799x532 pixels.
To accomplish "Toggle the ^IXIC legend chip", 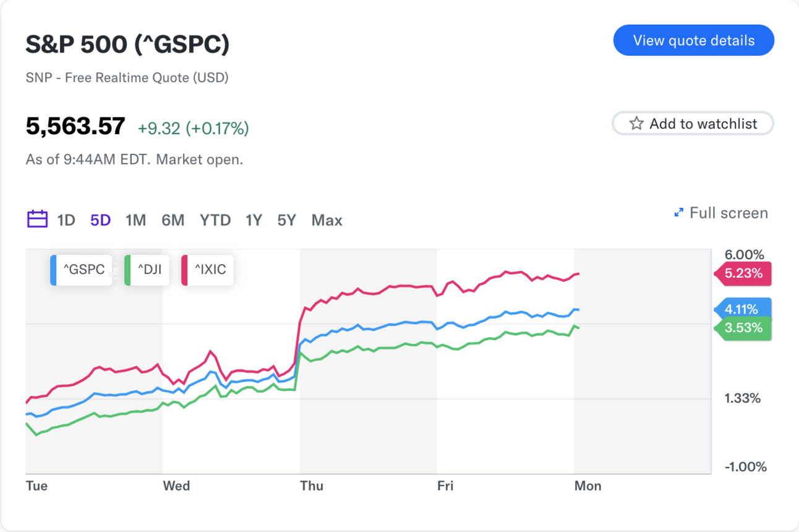I will (208, 270).
